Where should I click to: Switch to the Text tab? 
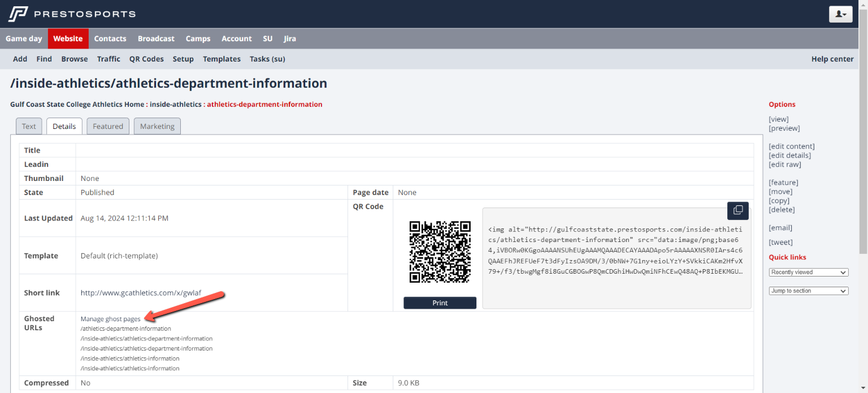29,127
